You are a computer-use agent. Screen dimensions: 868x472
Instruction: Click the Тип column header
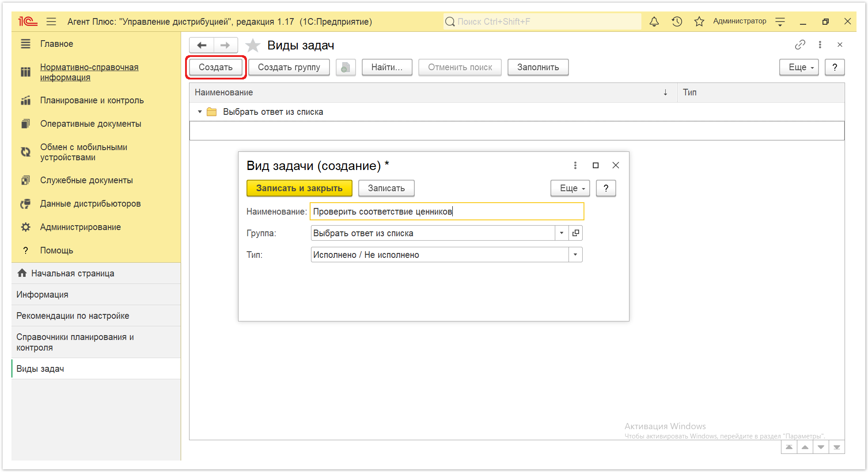pos(761,92)
